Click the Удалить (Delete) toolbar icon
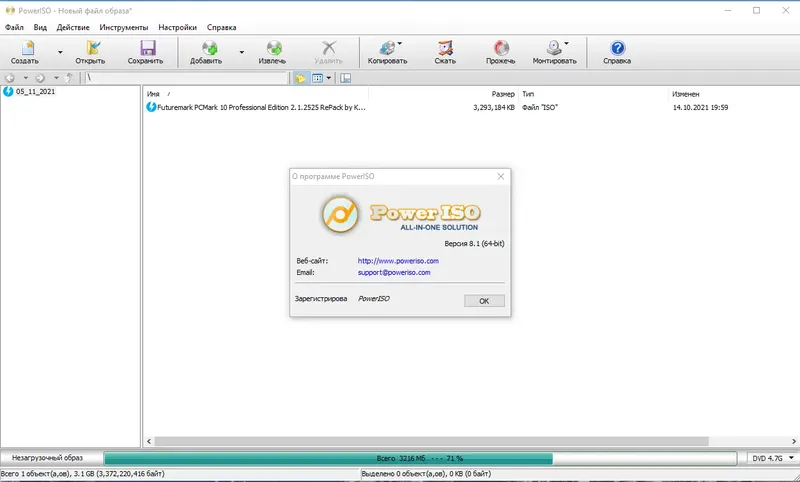800x482 pixels. point(329,52)
